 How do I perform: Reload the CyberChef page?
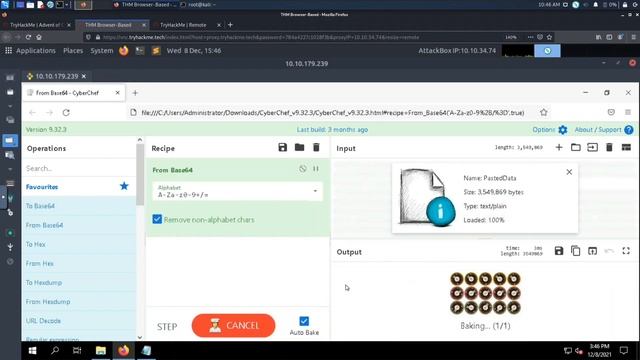66,112
